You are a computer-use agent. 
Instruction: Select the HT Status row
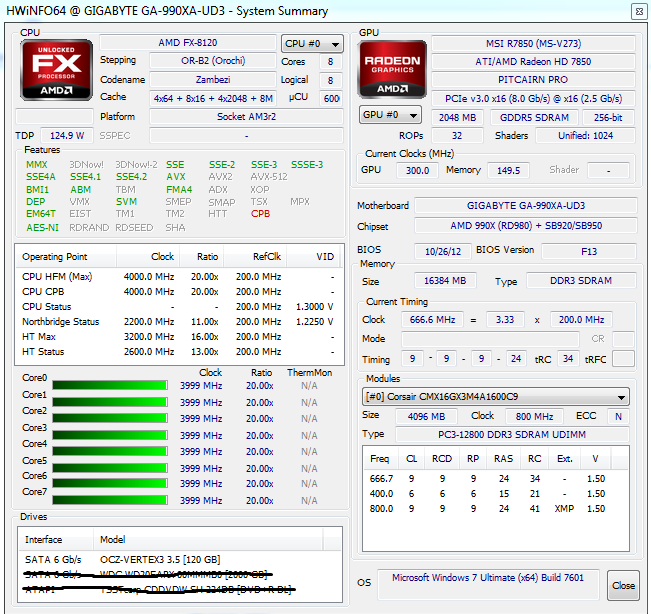(x=179, y=351)
